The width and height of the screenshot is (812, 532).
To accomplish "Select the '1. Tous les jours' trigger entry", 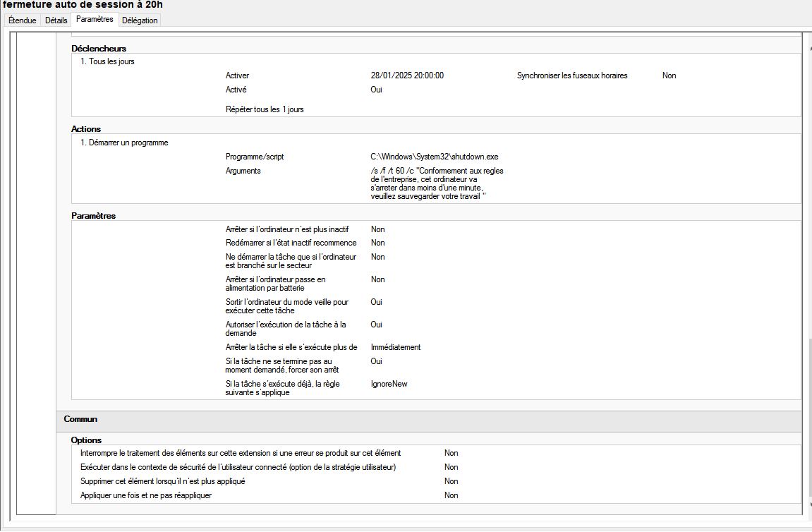I will coord(107,61).
